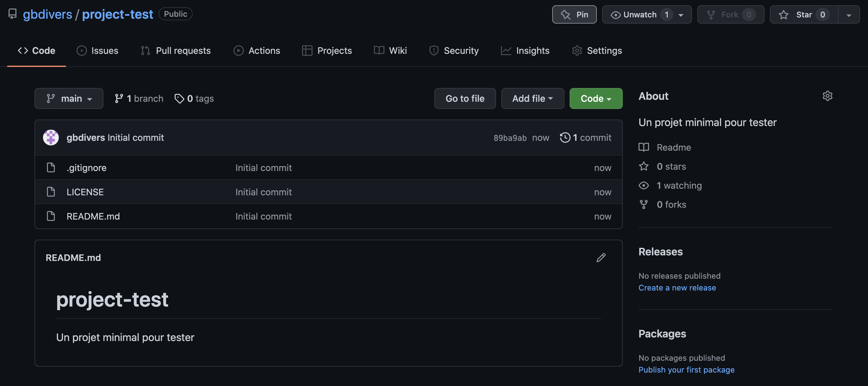Click the 'now' timestamp in README.md row
Screen dimensions: 868x386
coord(602,216)
